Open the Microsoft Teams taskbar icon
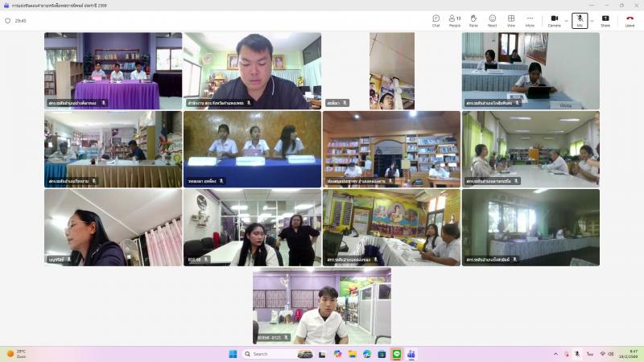This screenshot has width=644, height=362. coord(411,354)
